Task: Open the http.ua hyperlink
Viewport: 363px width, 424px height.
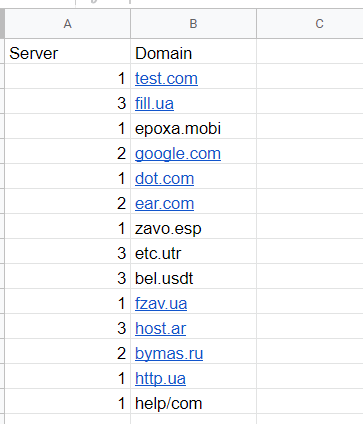Action: (x=160, y=379)
